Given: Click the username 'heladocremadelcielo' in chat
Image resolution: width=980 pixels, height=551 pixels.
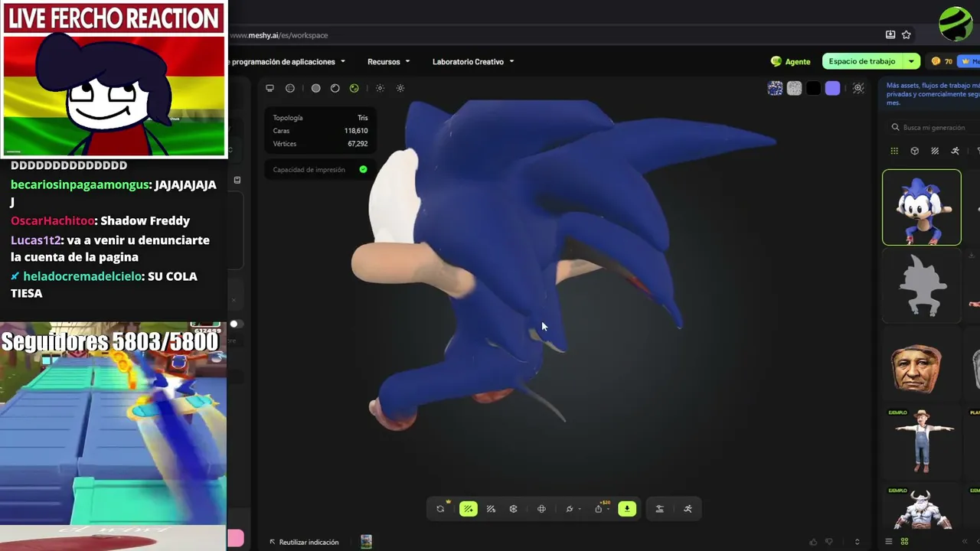Looking at the screenshot, I should pyautogui.click(x=83, y=276).
